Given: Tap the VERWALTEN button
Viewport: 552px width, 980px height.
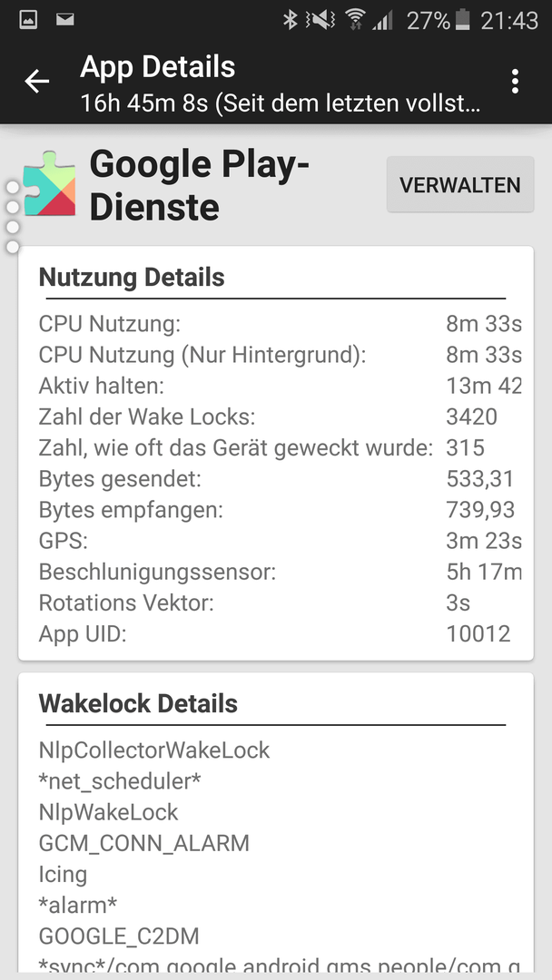Looking at the screenshot, I should click(x=460, y=185).
